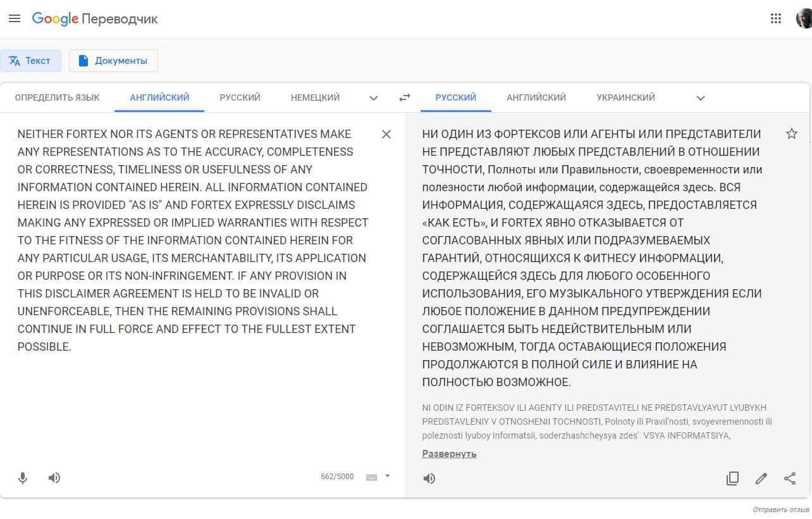Select НЕМЕЦКИЙ as source language
The width and height of the screenshot is (812, 519).
315,97
